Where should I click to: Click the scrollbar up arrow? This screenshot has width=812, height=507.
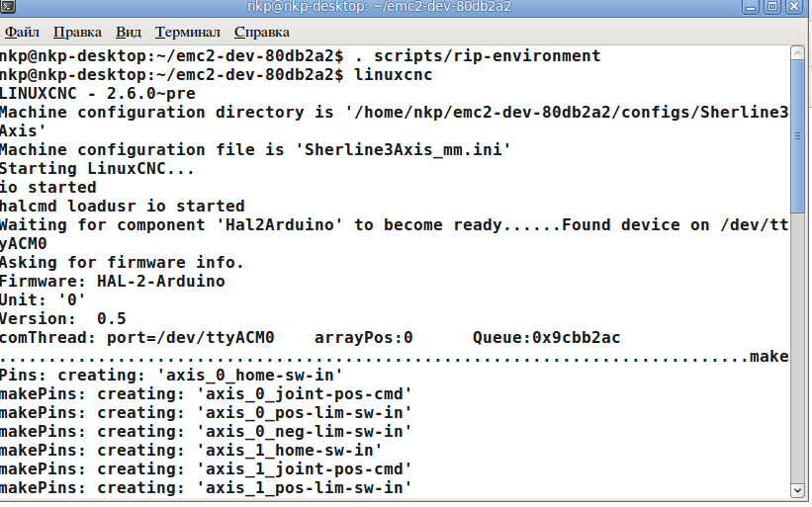click(798, 53)
